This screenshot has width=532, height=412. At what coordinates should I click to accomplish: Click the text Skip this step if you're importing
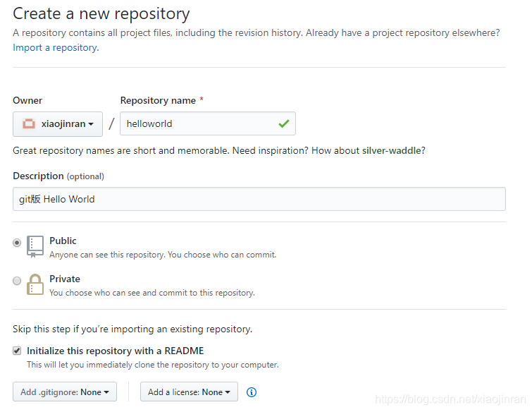pos(132,329)
